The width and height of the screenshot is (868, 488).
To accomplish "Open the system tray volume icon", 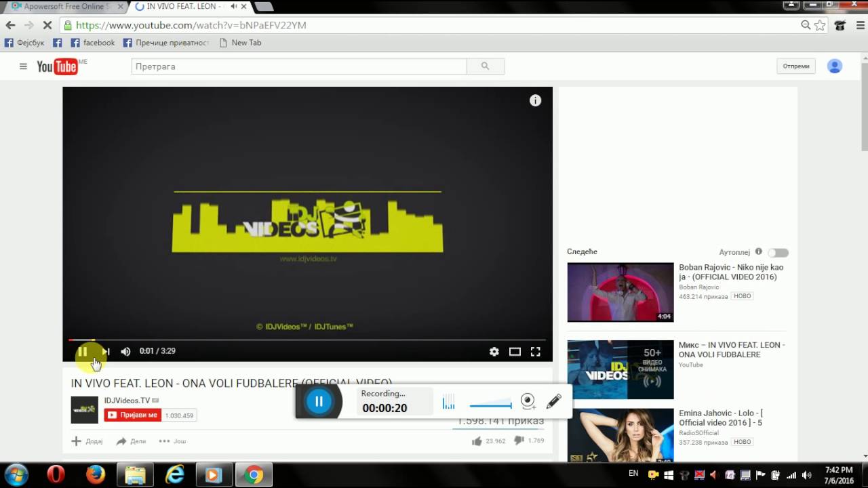I will 806,475.
